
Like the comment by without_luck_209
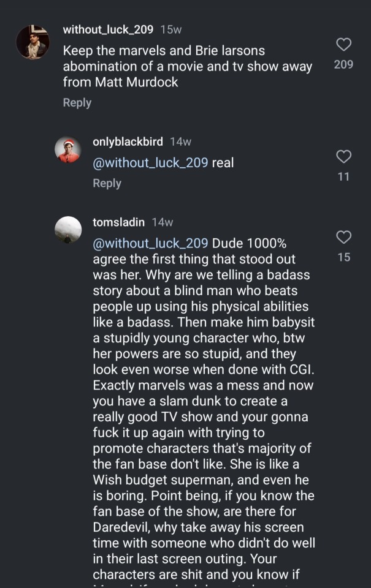pos(344,44)
